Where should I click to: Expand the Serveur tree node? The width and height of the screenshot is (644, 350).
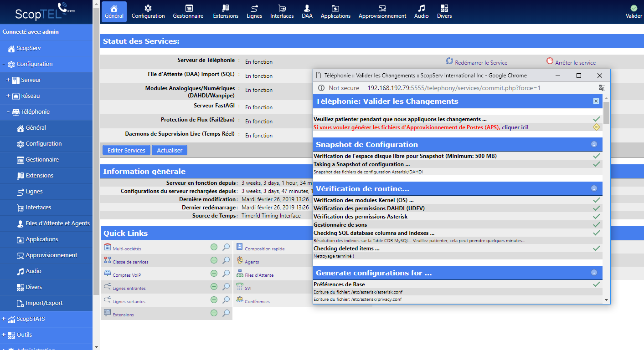(8, 80)
